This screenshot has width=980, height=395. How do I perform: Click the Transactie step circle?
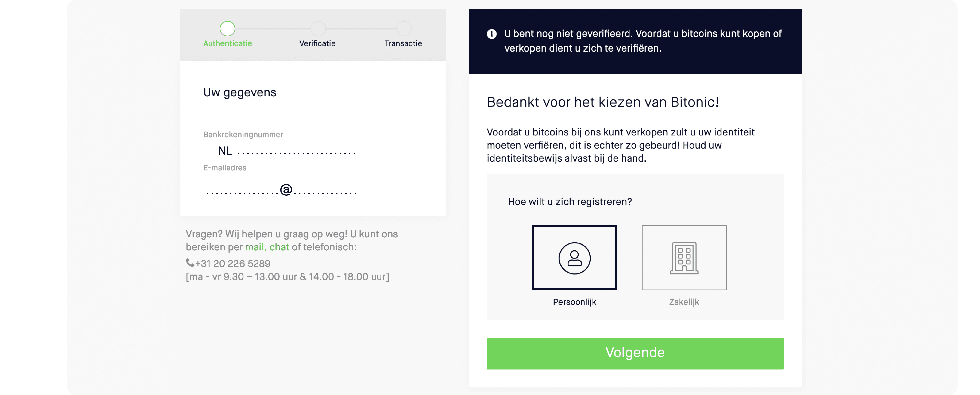pos(404,29)
